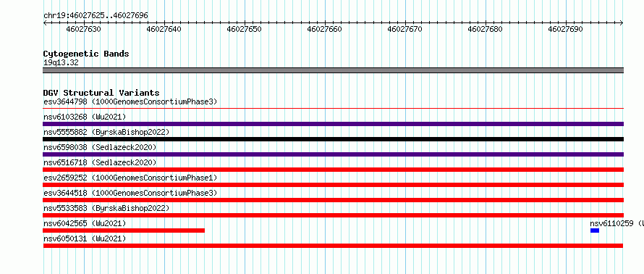The image size is (644, 274).
Task: Click the esv3644798 thin red variant line
Action: coord(333,109)
